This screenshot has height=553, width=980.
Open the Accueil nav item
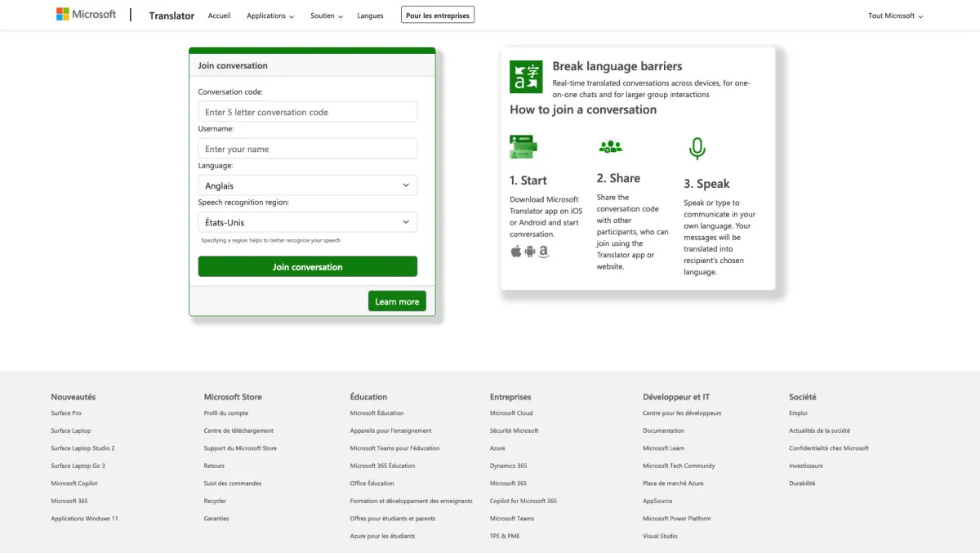tap(219, 16)
